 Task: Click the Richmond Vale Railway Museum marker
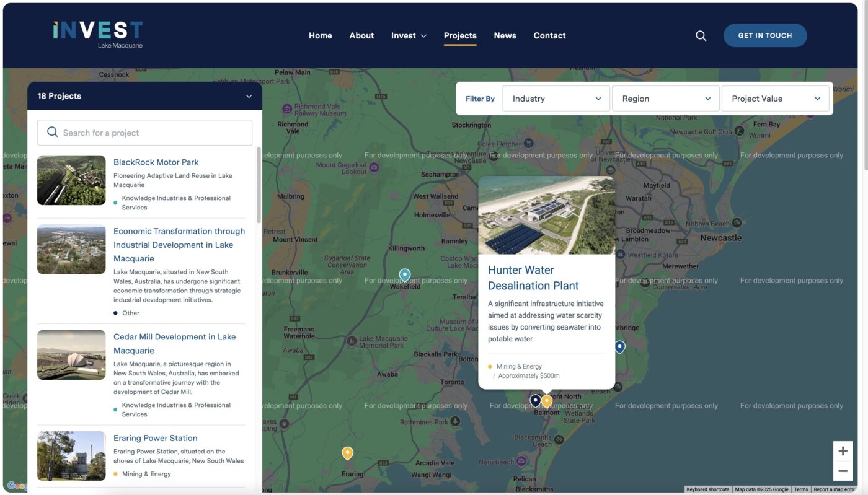point(287,109)
